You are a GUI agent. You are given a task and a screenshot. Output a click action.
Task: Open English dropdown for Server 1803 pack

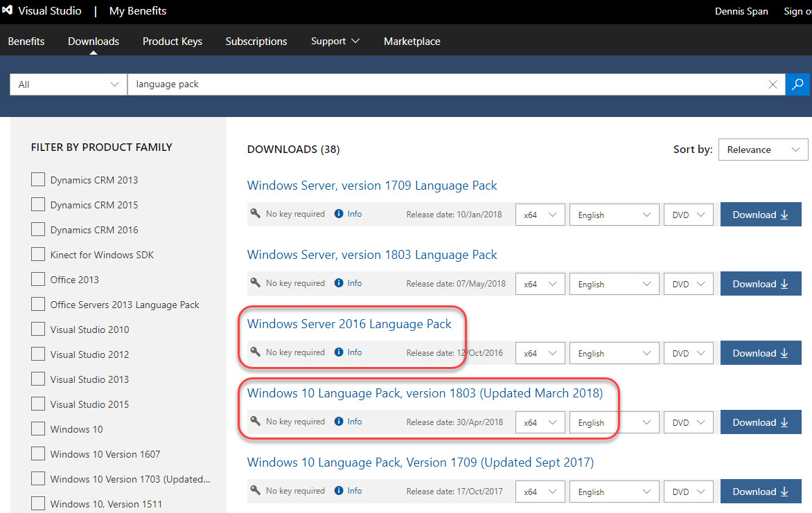[614, 285]
